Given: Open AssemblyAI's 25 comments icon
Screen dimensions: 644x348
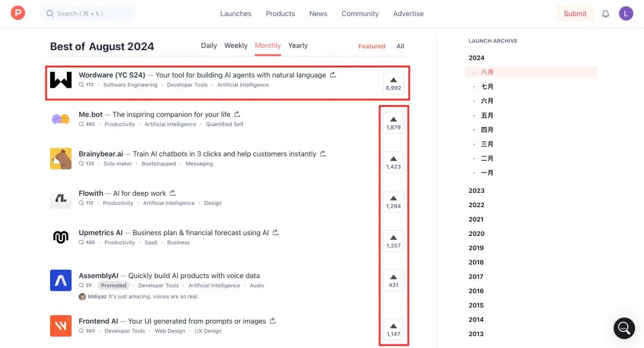Looking at the screenshot, I should click(x=81, y=285).
